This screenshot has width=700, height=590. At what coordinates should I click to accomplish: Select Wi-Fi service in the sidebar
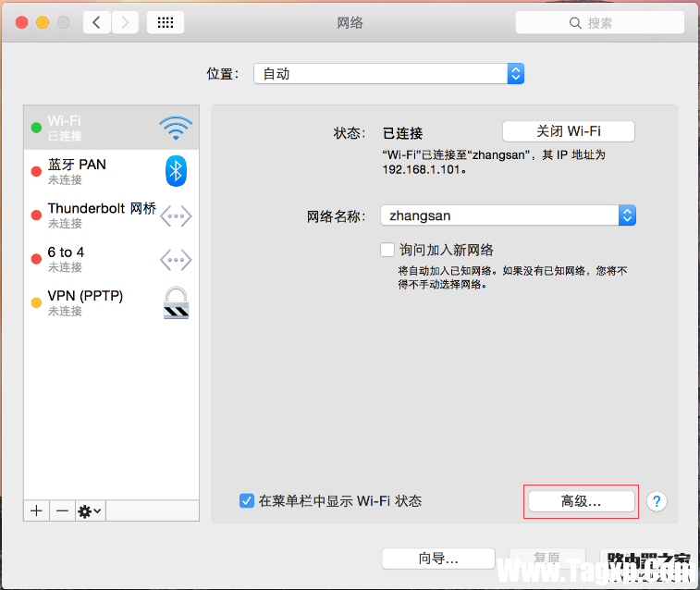tap(111, 128)
